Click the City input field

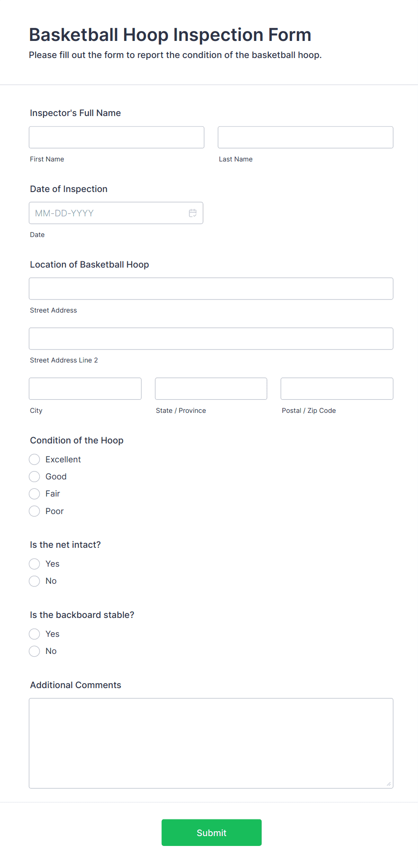[x=85, y=389]
